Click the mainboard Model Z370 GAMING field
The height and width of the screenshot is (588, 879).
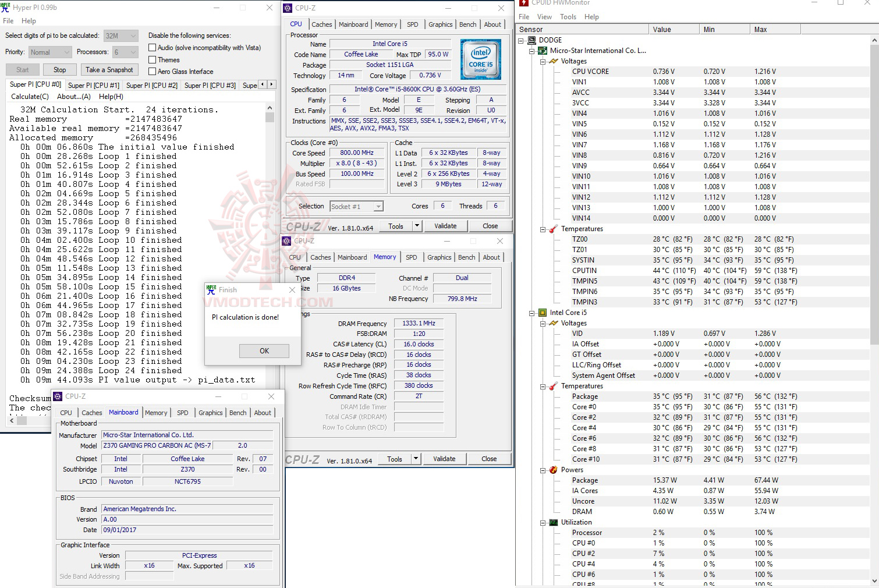click(x=157, y=445)
